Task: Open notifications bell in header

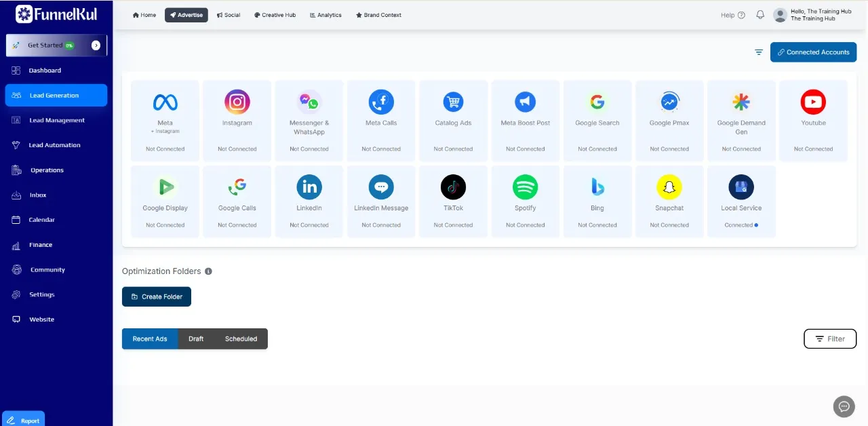Action: [x=760, y=15]
